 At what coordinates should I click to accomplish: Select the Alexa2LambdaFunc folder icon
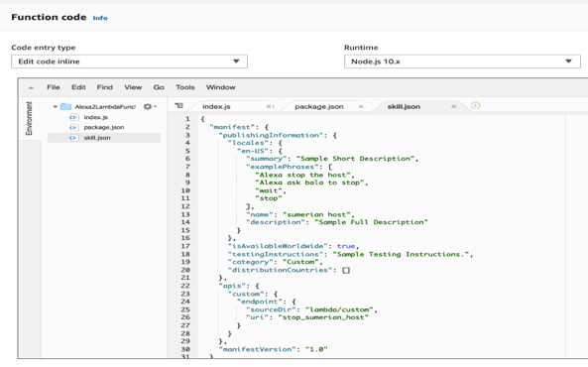pos(66,106)
